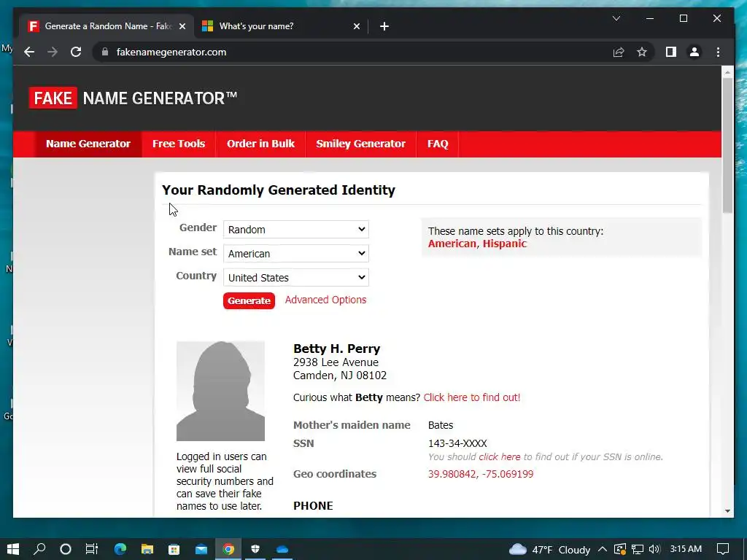747x560 pixels.
Task: Close the Generate a Random Name tab
Action: pos(182,26)
